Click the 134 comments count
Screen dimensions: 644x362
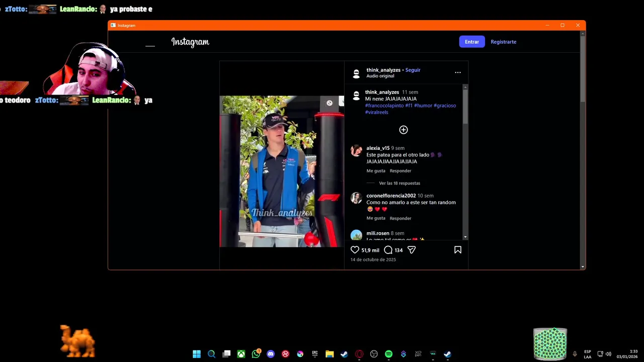[x=398, y=250]
